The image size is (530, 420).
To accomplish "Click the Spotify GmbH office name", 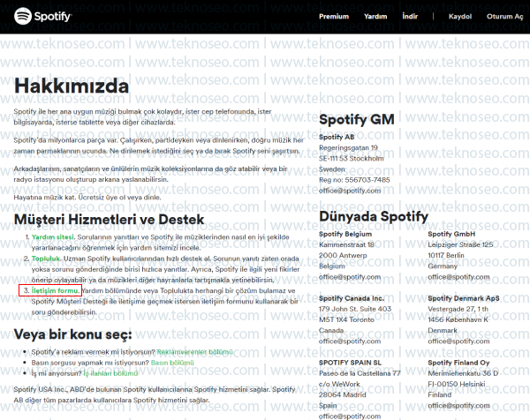I will tap(451, 234).
